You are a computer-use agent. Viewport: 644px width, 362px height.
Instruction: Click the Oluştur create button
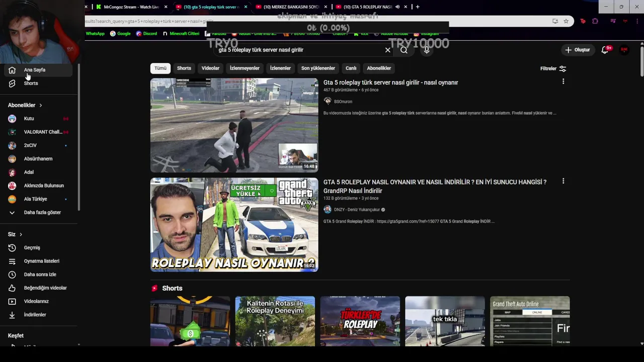pos(578,50)
